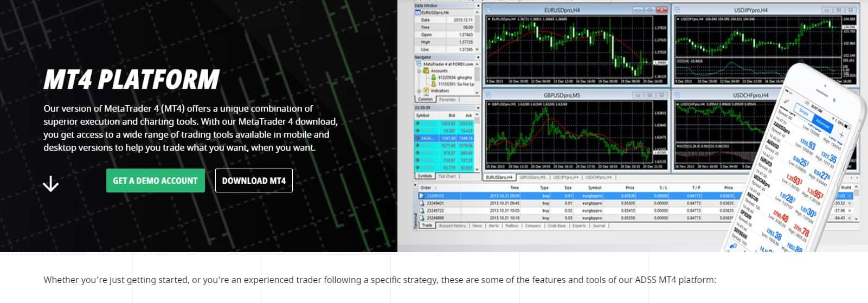This screenshot has width=868, height=303.
Task: Click the Navigator scroll-down arrow
Action: [x=477, y=92]
